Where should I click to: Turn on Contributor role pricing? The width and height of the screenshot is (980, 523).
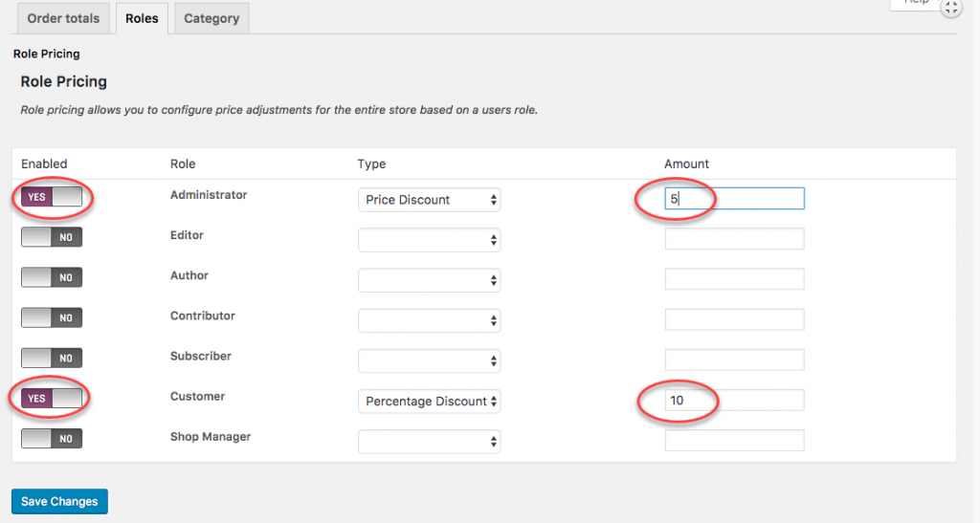tap(52, 317)
